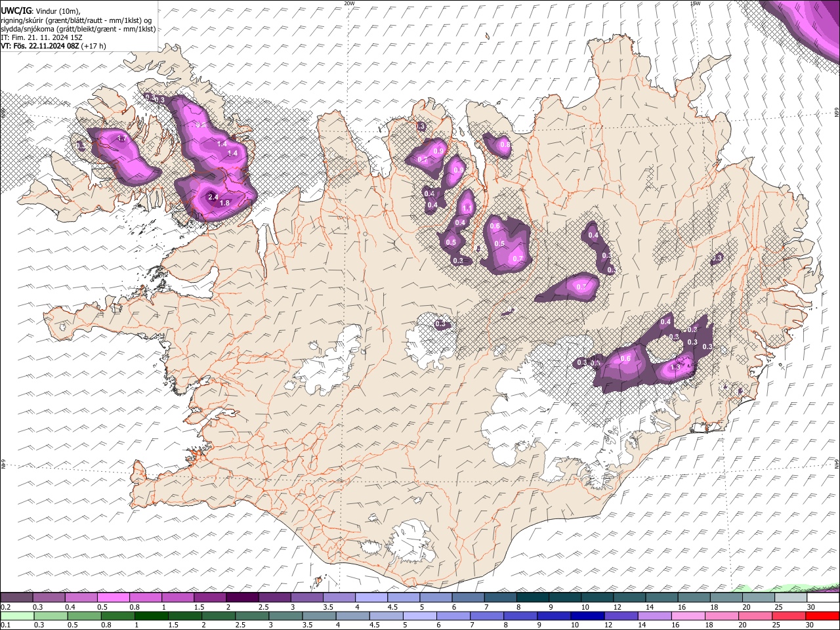Pick the lower scale swatch between 2.5 and 3

pyautogui.click(x=253, y=616)
